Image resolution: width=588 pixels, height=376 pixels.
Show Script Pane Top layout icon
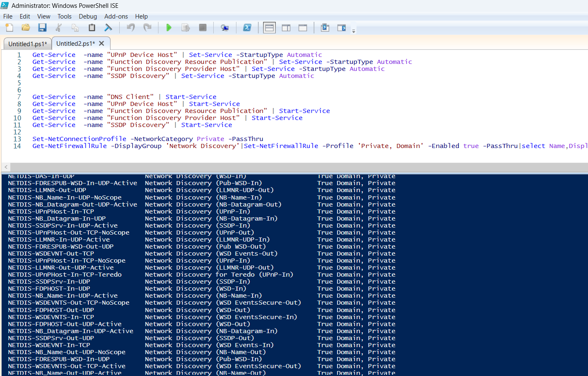(x=269, y=28)
